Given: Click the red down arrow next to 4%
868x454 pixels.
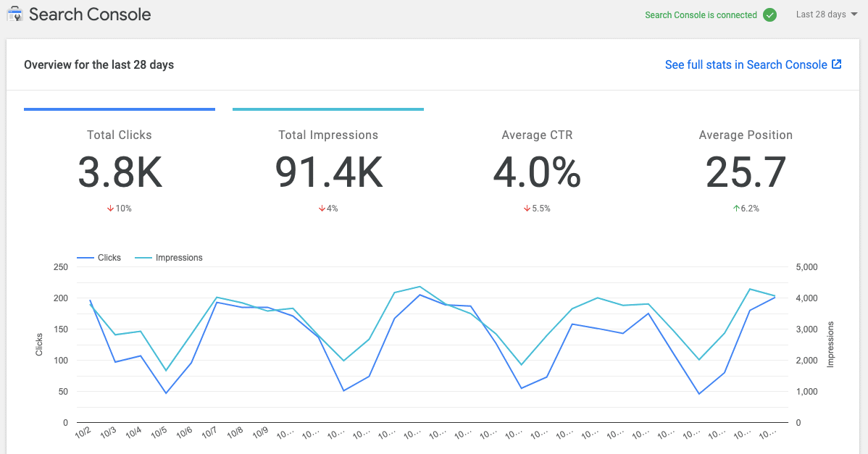Looking at the screenshot, I should click(x=322, y=209).
